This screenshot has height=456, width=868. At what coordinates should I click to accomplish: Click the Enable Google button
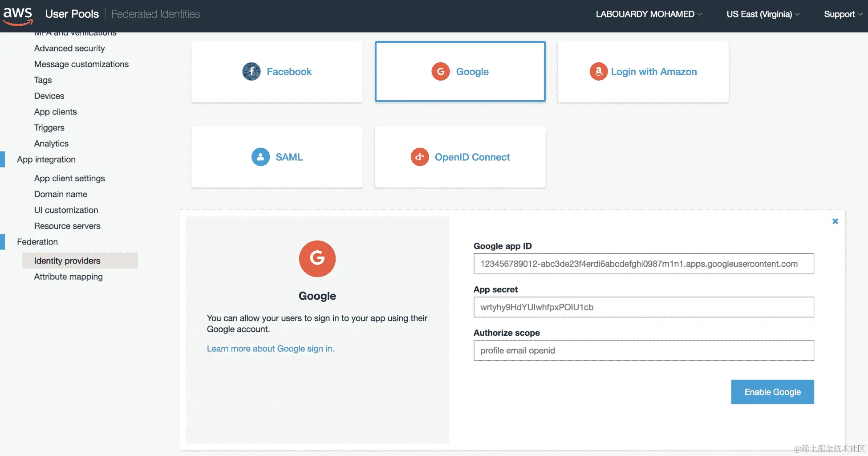tap(772, 392)
